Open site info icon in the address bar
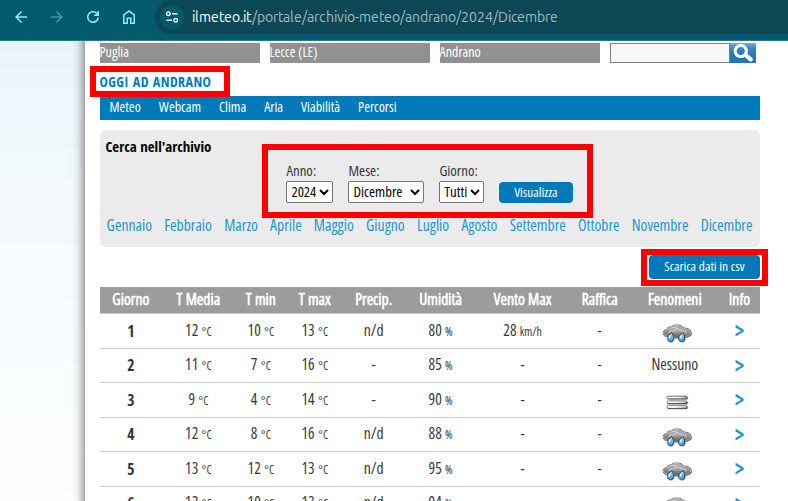 [x=172, y=17]
